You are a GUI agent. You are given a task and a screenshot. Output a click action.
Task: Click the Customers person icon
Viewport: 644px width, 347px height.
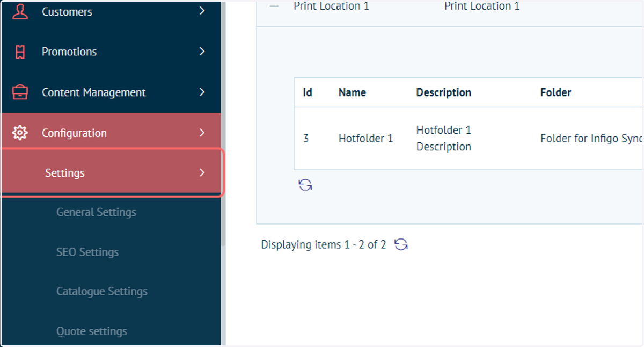tap(20, 11)
